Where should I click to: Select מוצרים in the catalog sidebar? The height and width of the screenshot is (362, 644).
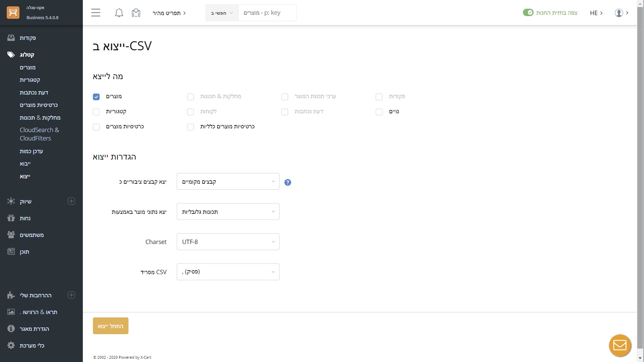point(28,67)
